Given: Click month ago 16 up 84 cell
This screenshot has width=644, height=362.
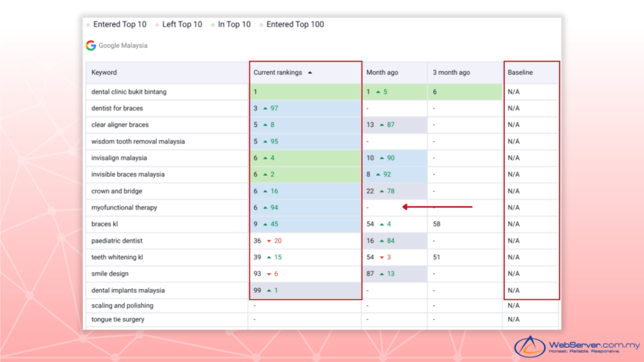Looking at the screenshot, I should 395,241.
